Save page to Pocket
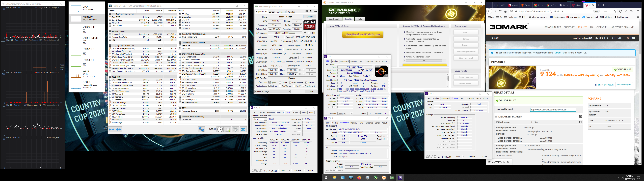644x181 pixels. pyautogui.click(x=610, y=11)
